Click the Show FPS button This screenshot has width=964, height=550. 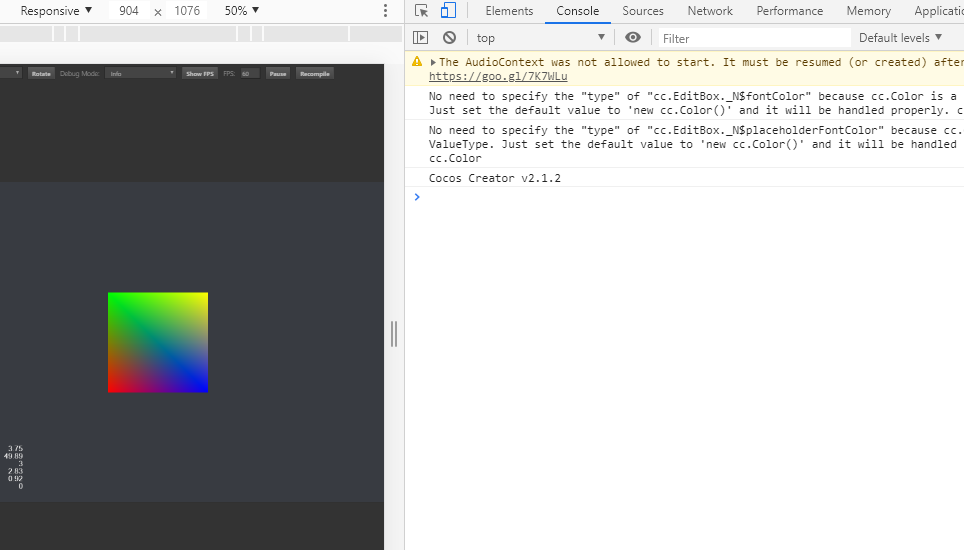(x=200, y=74)
